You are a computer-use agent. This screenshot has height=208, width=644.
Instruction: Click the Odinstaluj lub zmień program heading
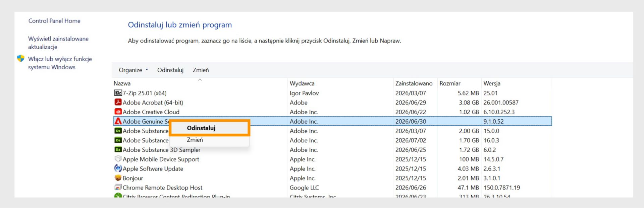coord(180,25)
